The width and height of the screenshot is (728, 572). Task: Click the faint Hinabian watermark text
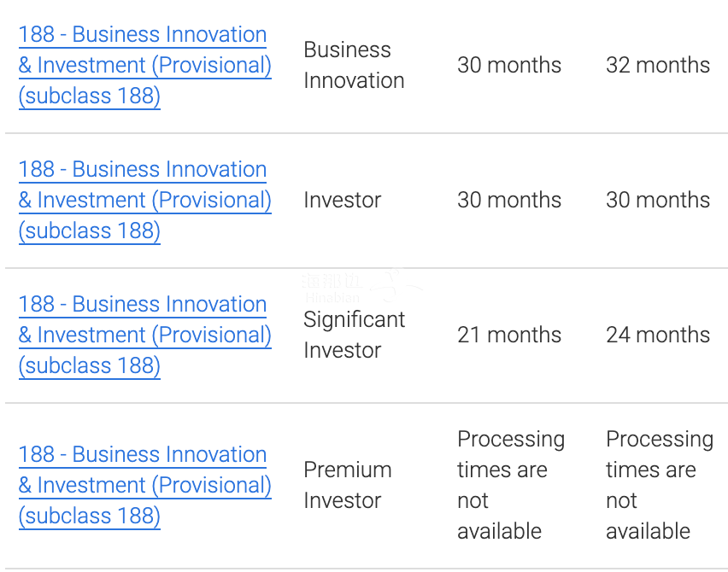(332, 297)
